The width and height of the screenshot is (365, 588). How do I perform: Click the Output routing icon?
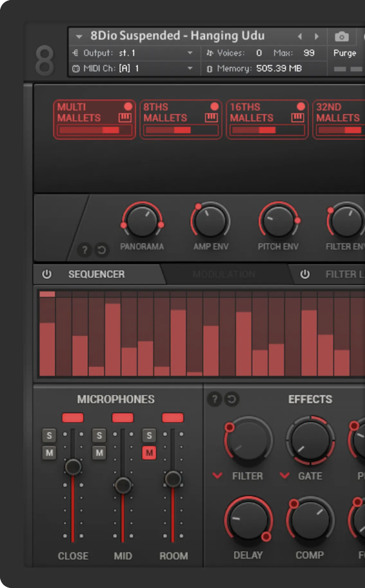(75, 53)
